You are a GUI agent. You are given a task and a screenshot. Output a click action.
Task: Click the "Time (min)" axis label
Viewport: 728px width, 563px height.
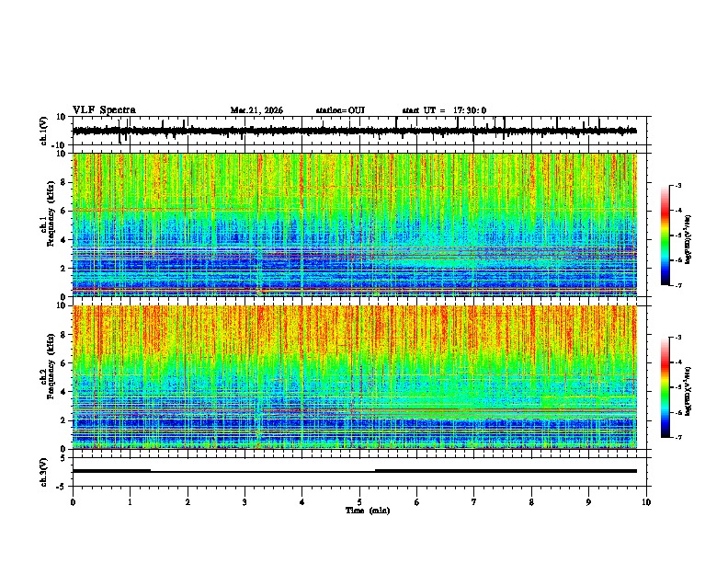tap(368, 511)
